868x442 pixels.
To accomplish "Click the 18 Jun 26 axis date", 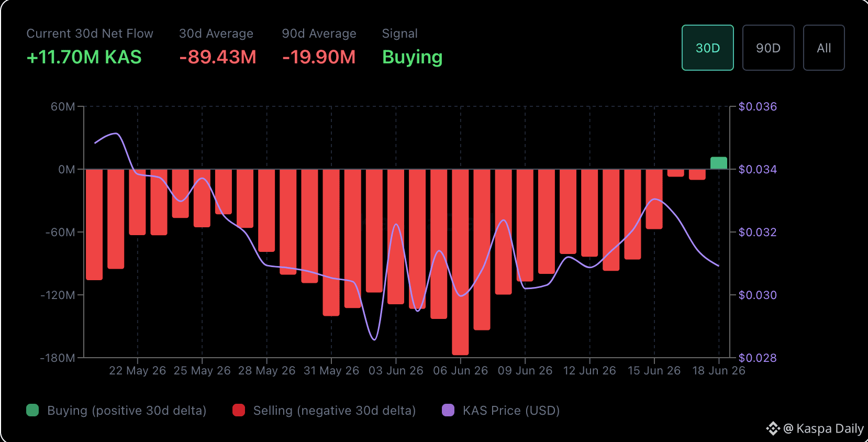I will tap(719, 371).
